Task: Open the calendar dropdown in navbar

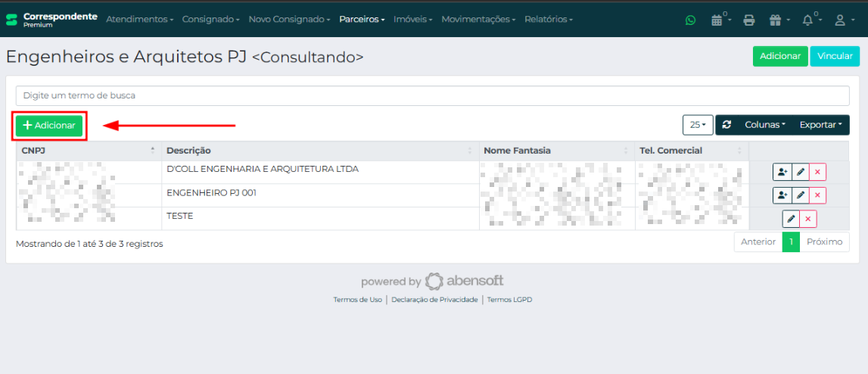Action: pos(719,20)
